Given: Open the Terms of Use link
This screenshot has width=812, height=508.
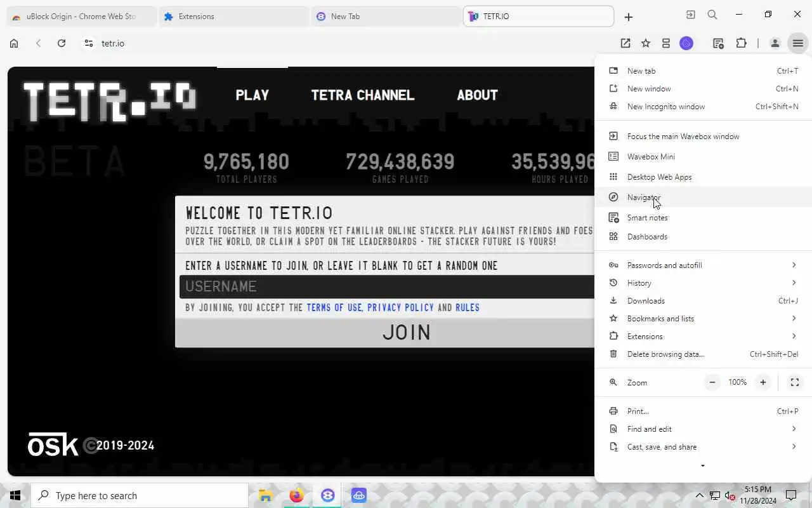Looking at the screenshot, I should (334, 307).
